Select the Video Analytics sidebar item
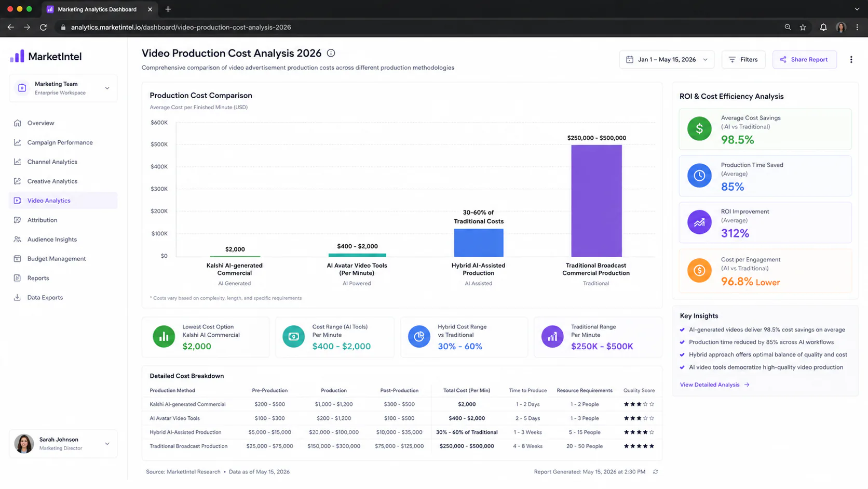 63,201
